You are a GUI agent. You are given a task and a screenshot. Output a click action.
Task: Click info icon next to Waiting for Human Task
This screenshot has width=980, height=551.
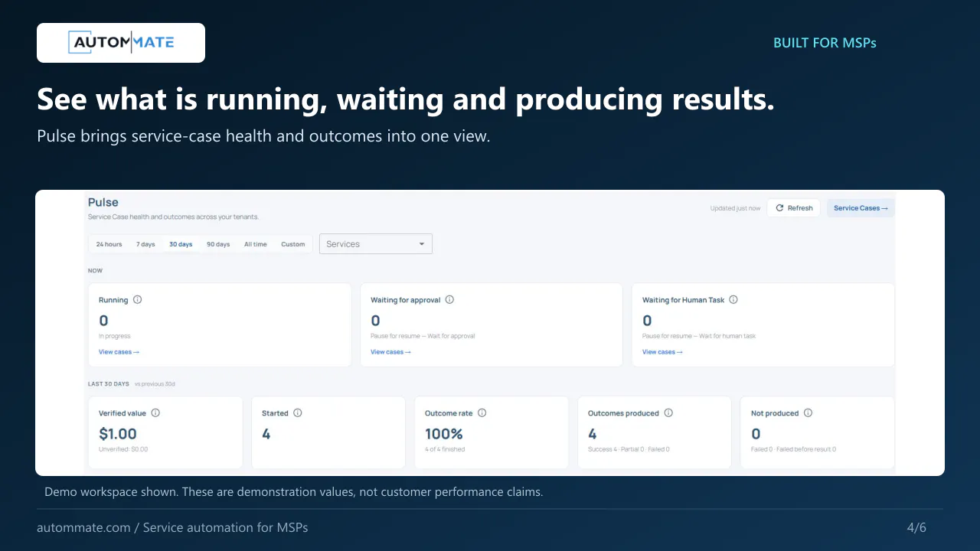(733, 300)
